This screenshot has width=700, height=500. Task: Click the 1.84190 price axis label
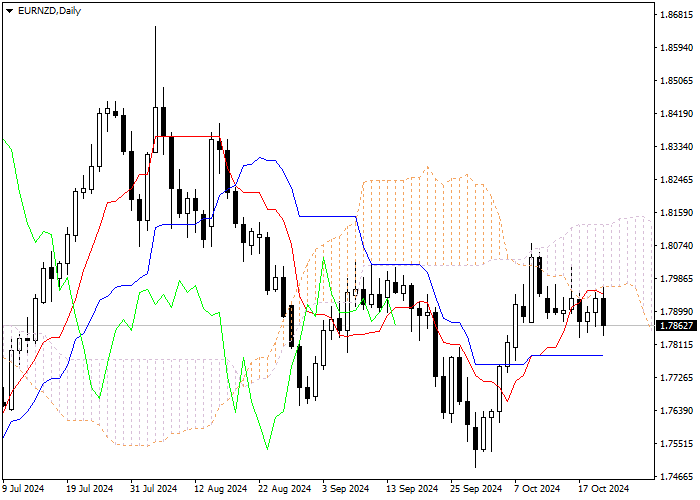(x=676, y=114)
